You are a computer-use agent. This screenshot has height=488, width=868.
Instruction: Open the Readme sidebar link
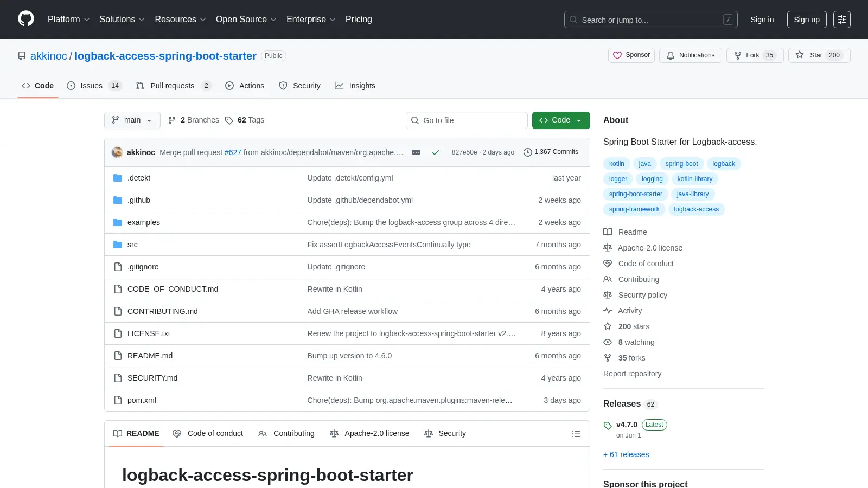click(x=626, y=232)
